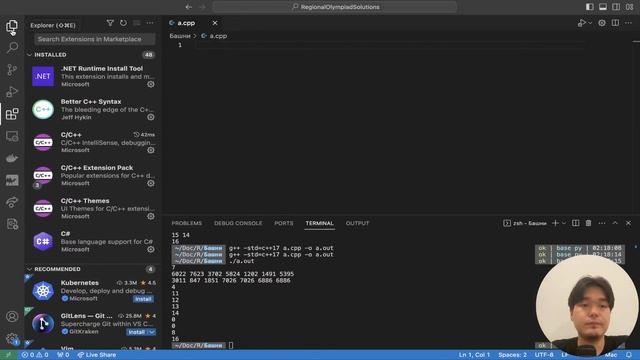
Task: Open manage gear for C/C++ extension
Action: point(151,150)
